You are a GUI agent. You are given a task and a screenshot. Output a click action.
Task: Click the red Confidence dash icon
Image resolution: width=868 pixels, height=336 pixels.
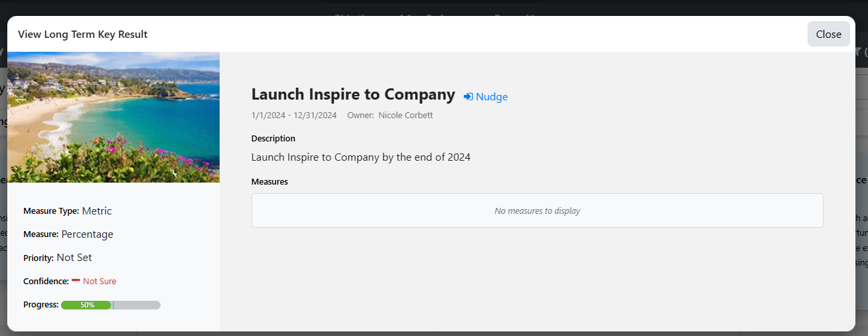tap(76, 280)
